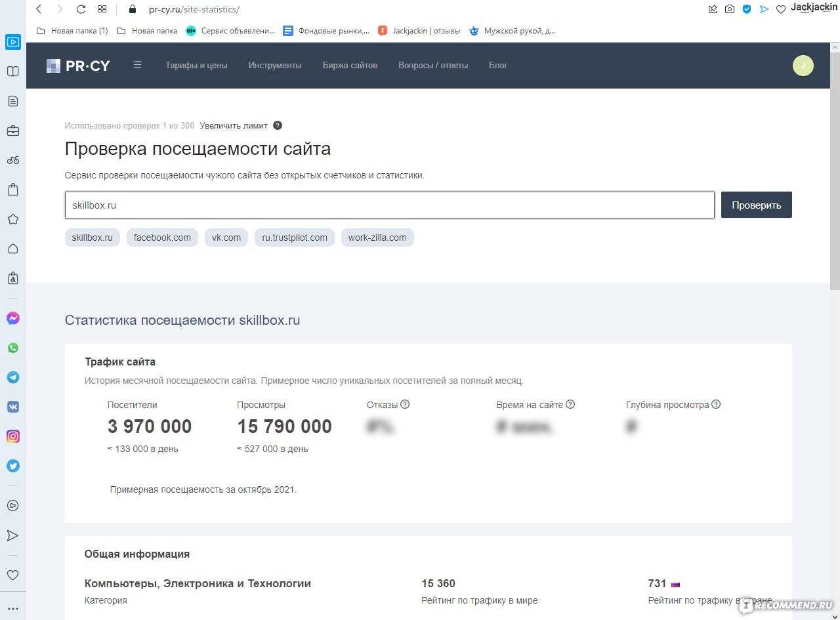Click the heart icon at sidebar bottom

(13, 575)
